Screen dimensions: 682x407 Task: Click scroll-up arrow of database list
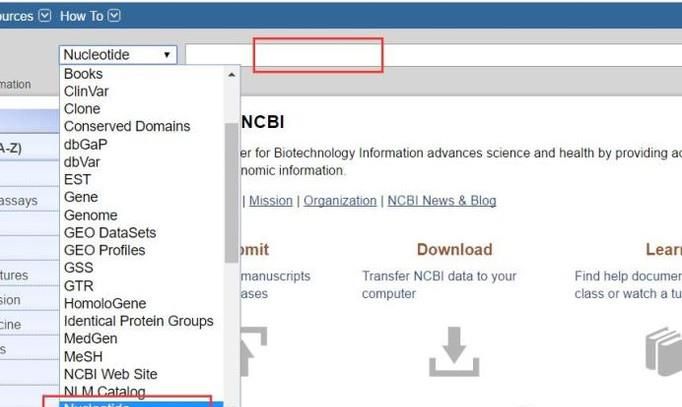(232, 74)
